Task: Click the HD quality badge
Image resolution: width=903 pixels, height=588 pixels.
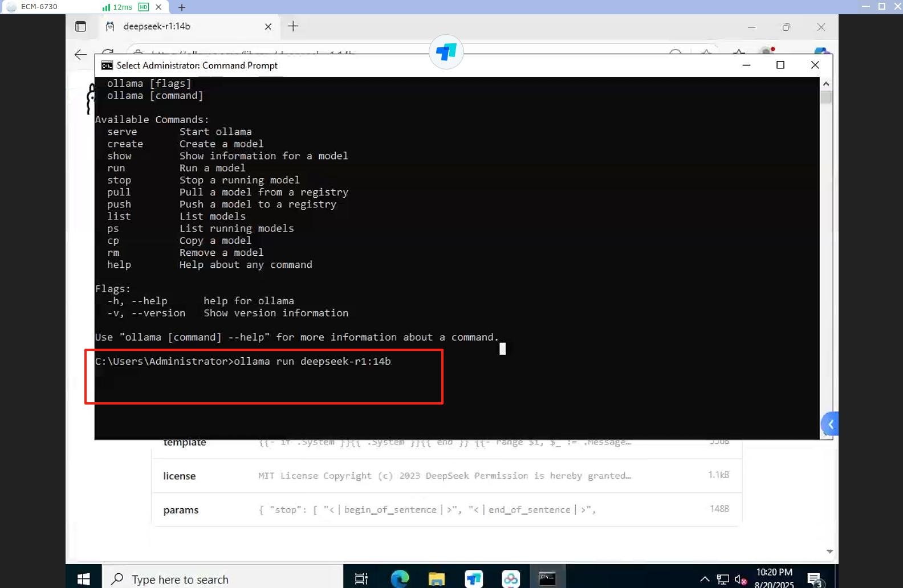Action: point(144,7)
